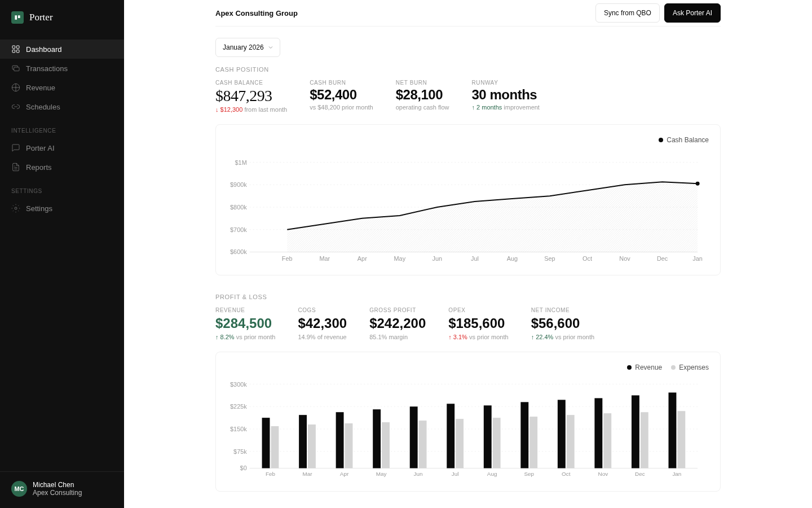Click the Sync from QBO button

pyautogui.click(x=628, y=12)
